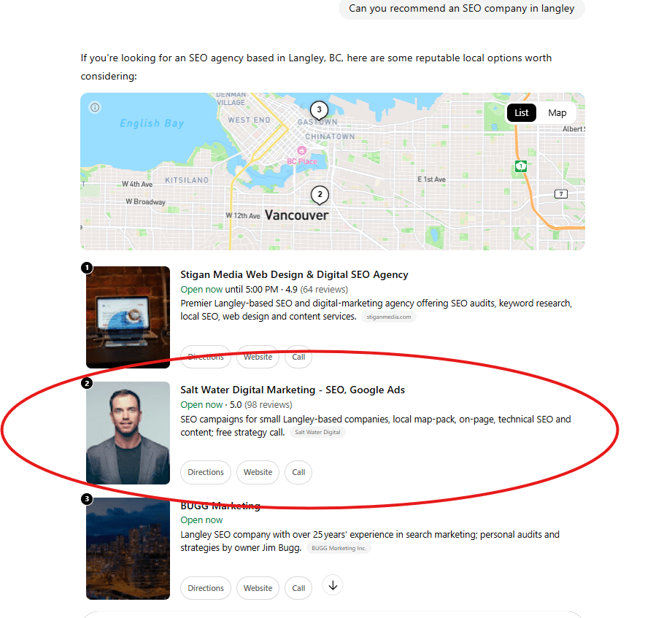The width and height of the screenshot is (672, 618).
Task: Click the green highway 1 shield marker
Action: [x=521, y=166]
